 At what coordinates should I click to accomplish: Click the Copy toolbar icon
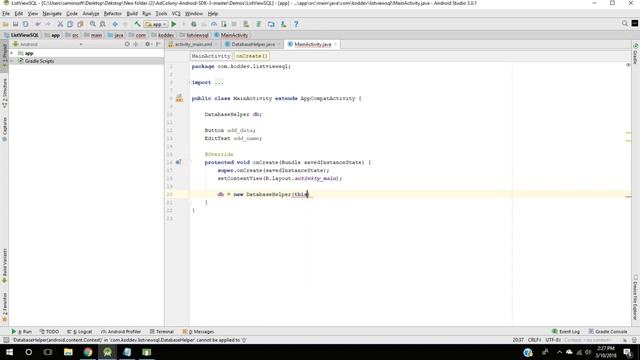[70, 24]
